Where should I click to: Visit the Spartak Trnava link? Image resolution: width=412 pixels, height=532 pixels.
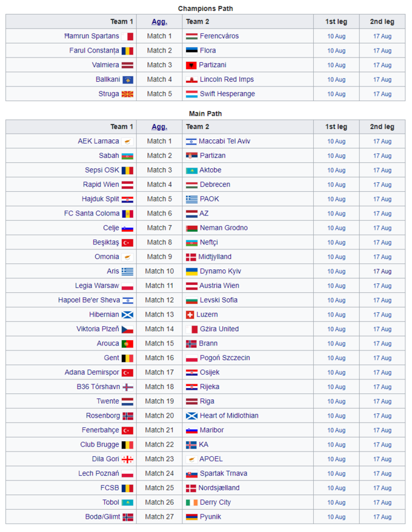click(223, 474)
